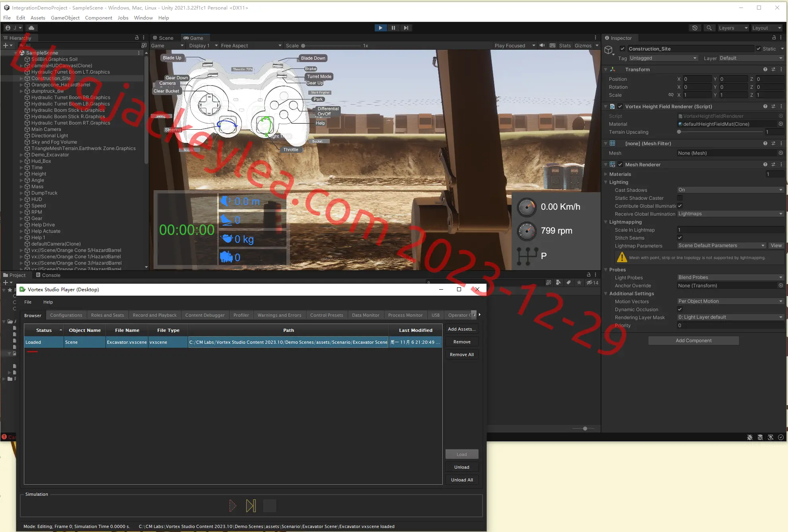Image resolution: width=788 pixels, height=532 pixels.
Task: Click the Vortex simulation step icon
Action: click(251, 506)
